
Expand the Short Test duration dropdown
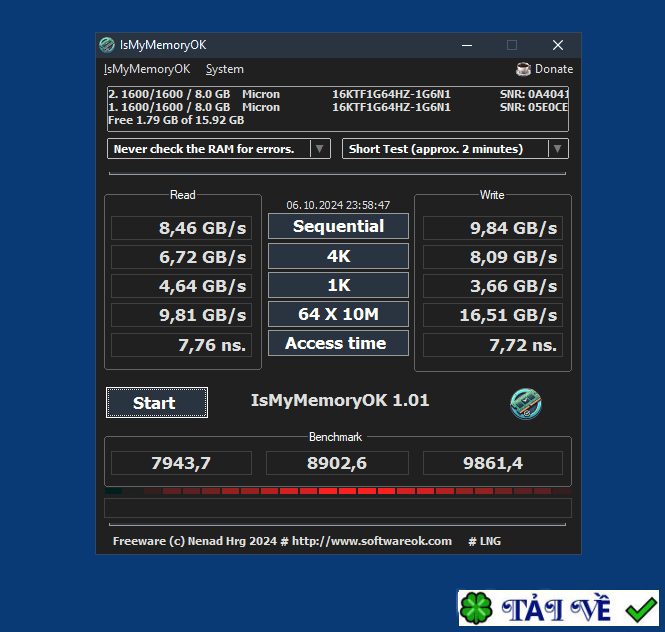click(558, 149)
